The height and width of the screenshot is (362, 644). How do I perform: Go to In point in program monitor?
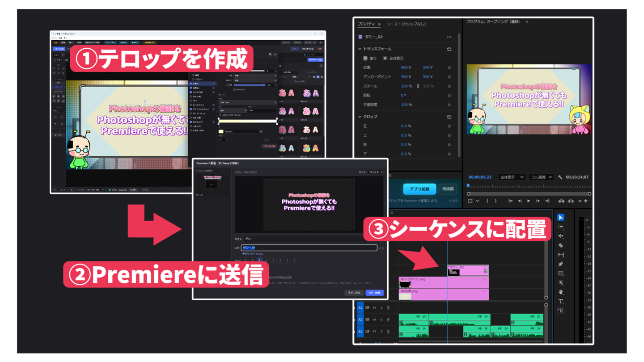click(510, 201)
